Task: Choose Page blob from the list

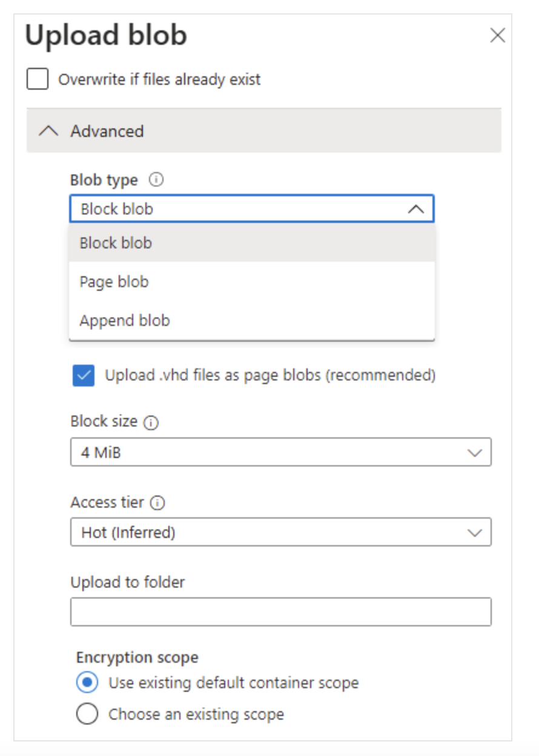Action: (114, 282)
